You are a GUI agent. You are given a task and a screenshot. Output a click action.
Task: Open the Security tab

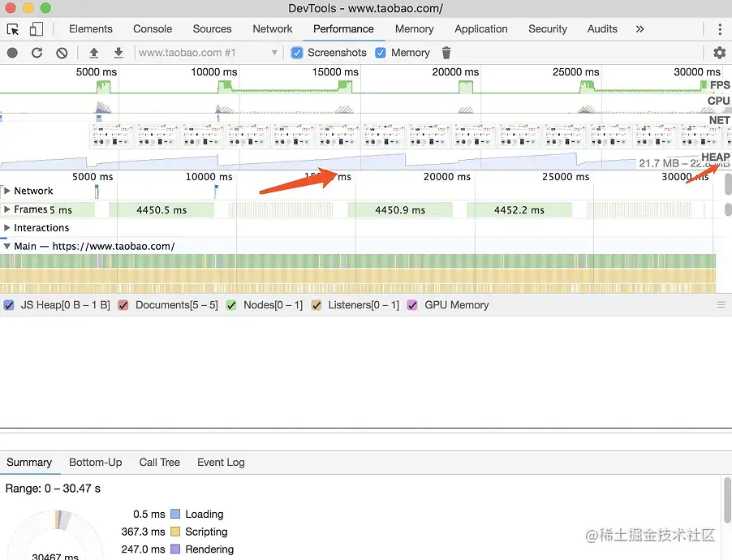click(x=548, y=29)
